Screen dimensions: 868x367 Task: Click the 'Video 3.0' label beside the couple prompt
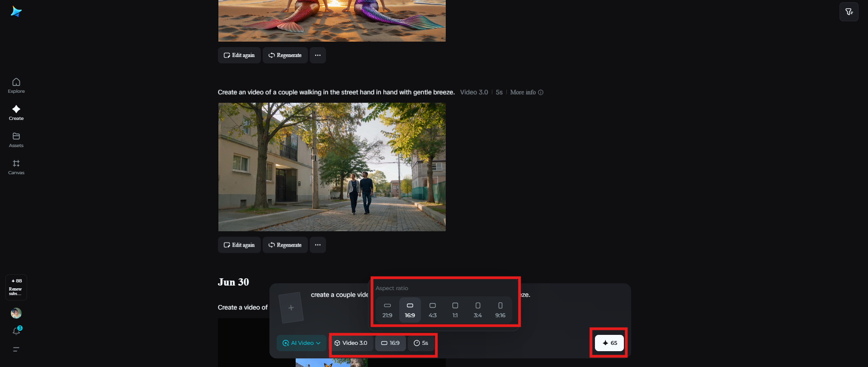474,92
